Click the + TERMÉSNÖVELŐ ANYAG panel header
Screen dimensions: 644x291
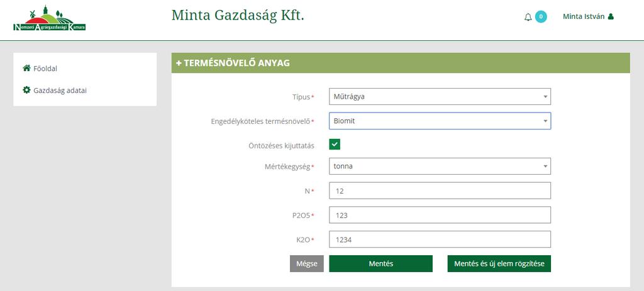401,63
